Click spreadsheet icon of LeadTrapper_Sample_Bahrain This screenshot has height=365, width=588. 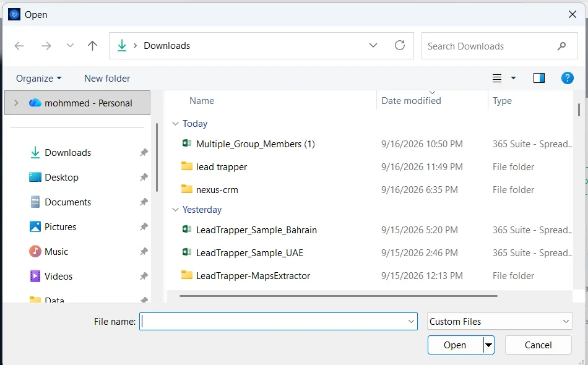point(187,229)
